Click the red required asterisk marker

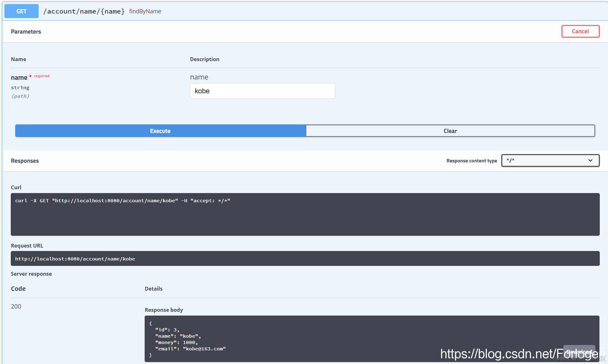(x=30, y=76)
